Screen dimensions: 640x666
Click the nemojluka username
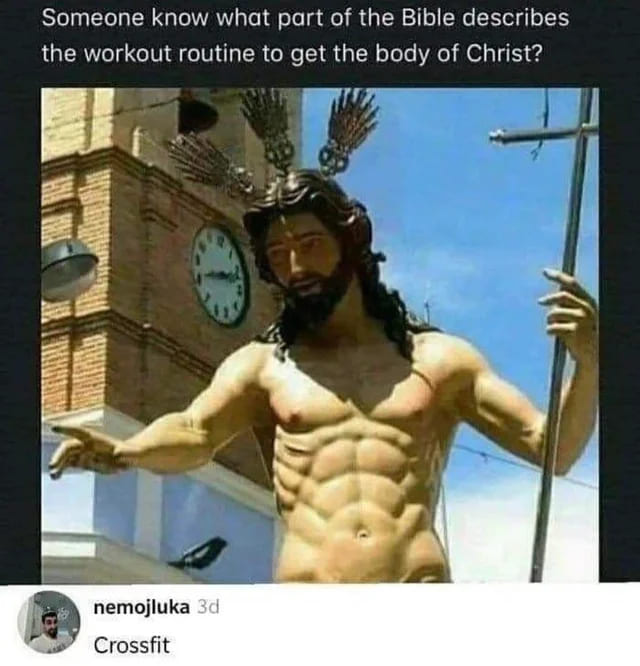point(141,607)
